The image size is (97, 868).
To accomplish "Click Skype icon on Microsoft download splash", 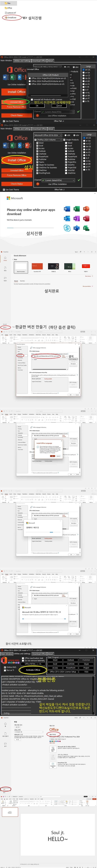I will pos(67,228).
